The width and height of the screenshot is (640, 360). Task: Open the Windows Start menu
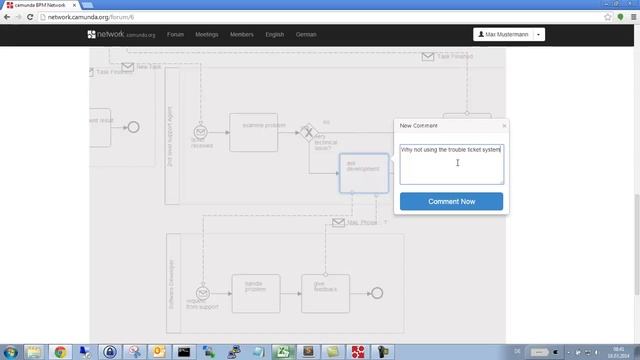tap(10, 352)
